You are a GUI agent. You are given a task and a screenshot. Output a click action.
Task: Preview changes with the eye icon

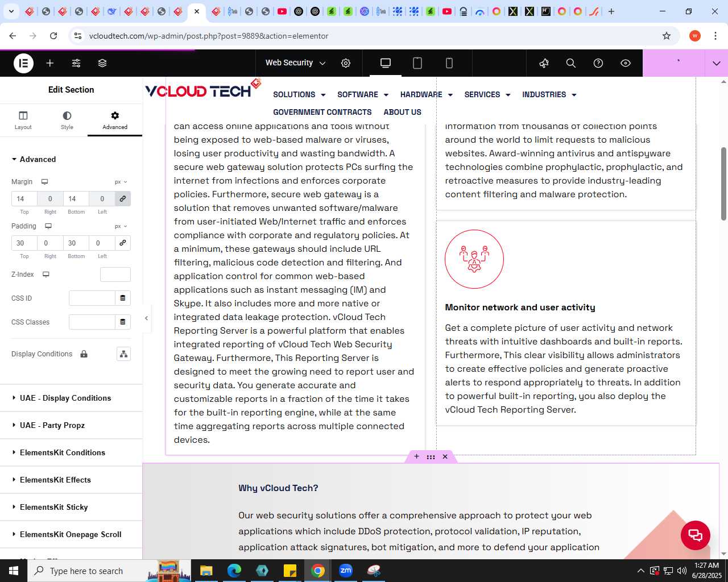click(x=626, y=63)
